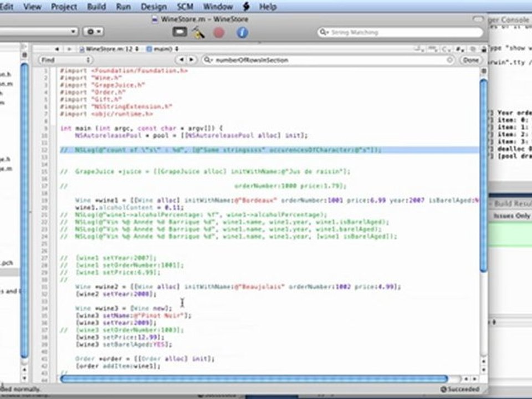This screenshot has height=399, width=532.
Task: Click the editor vertical scrollbar's up arrow
Action: pyautogui.click(x=484, y=362)
